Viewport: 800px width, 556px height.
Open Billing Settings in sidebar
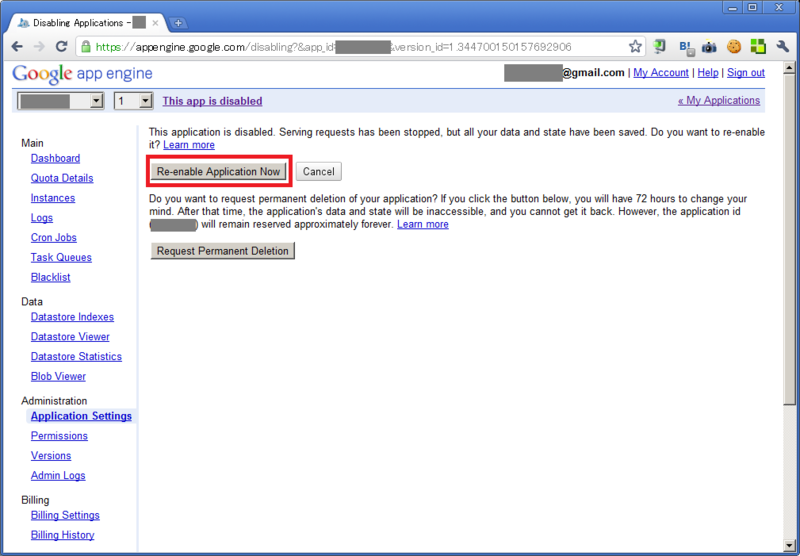click(65, 515)
